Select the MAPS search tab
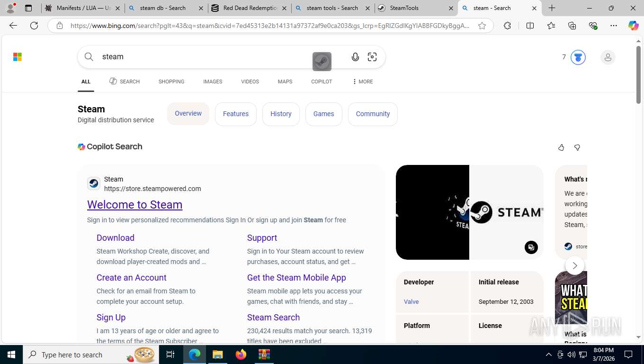 [x=285, y=82]
